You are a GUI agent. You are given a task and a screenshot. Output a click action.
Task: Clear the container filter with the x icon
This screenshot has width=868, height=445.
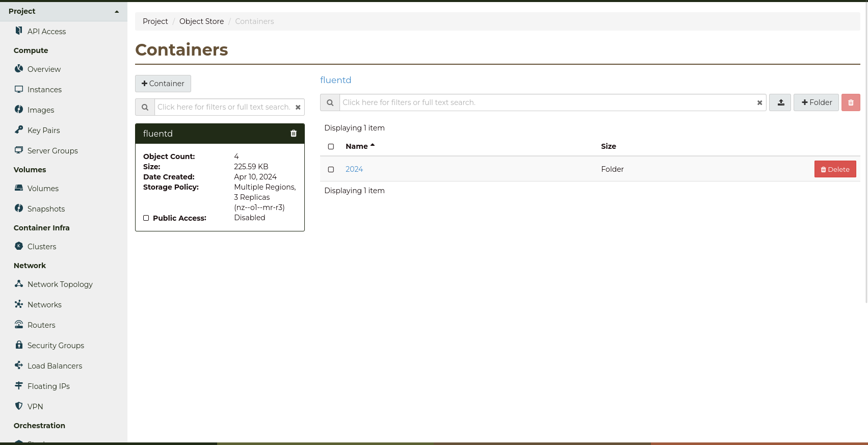point(298,107)
